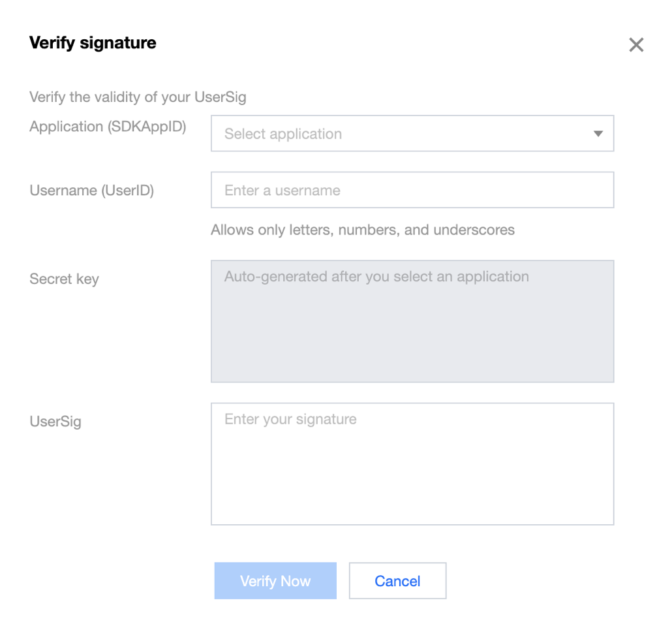
Task: Click the 'Auto-generated after you select' placeholder
Action: pyautogui.click(x=376, y=277)
